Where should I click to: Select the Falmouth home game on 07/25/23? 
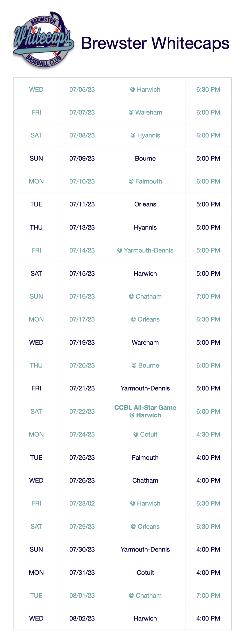[x=145, y=458]
